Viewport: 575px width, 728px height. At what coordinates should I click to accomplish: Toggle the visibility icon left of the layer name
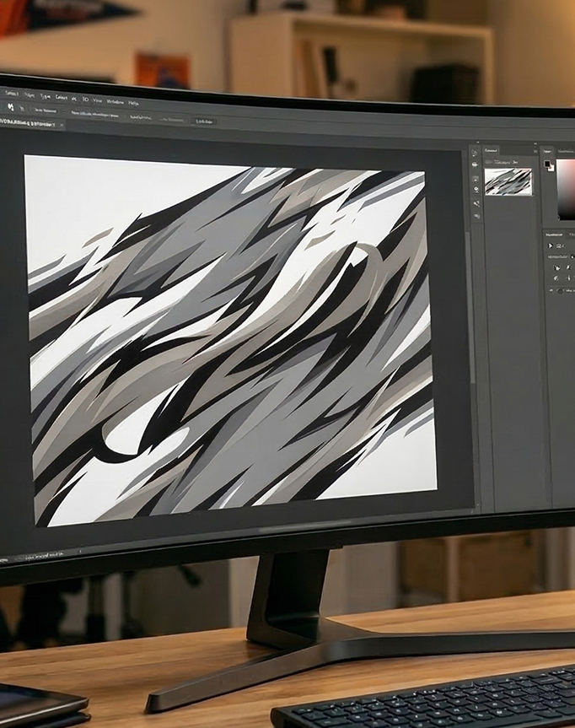(x=488, y=162)
